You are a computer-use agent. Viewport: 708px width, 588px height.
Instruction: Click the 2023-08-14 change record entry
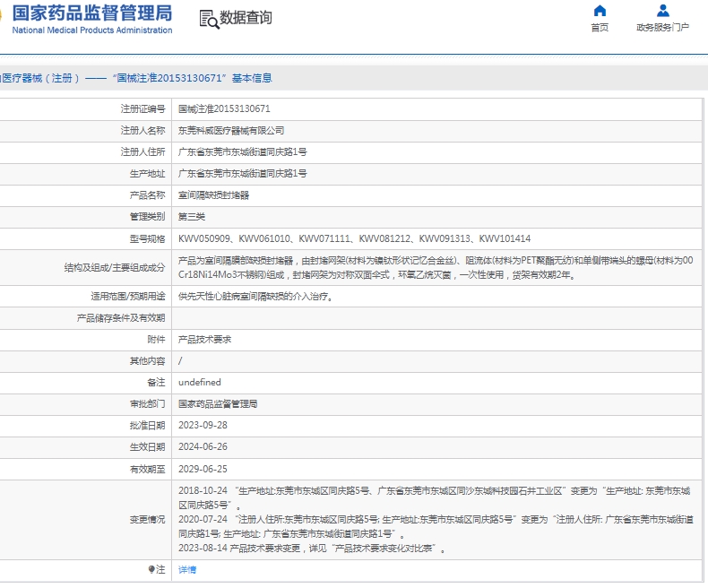click(x=312, y=549)
